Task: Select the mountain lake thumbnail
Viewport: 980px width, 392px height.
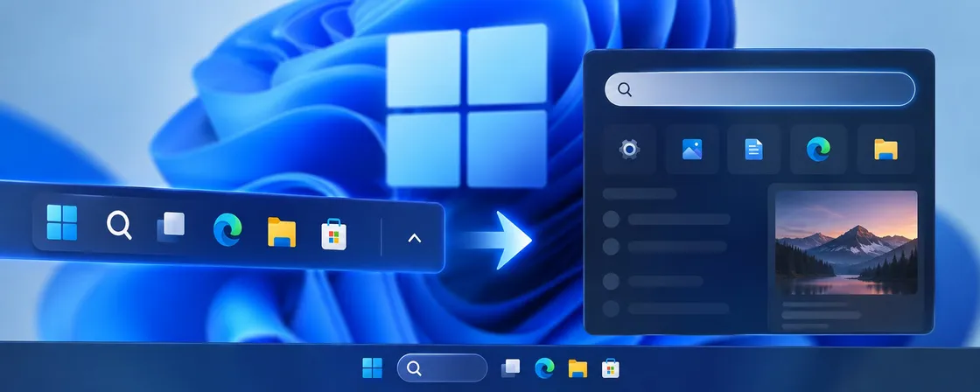Action: click(846, 242)
